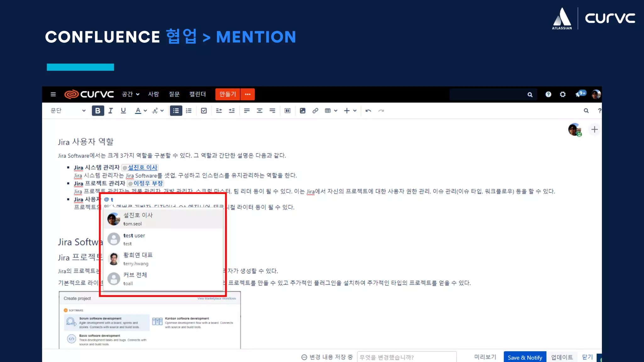Open 사람 people menu
Viewport: 644px width, 362px height.
point(153,94)
